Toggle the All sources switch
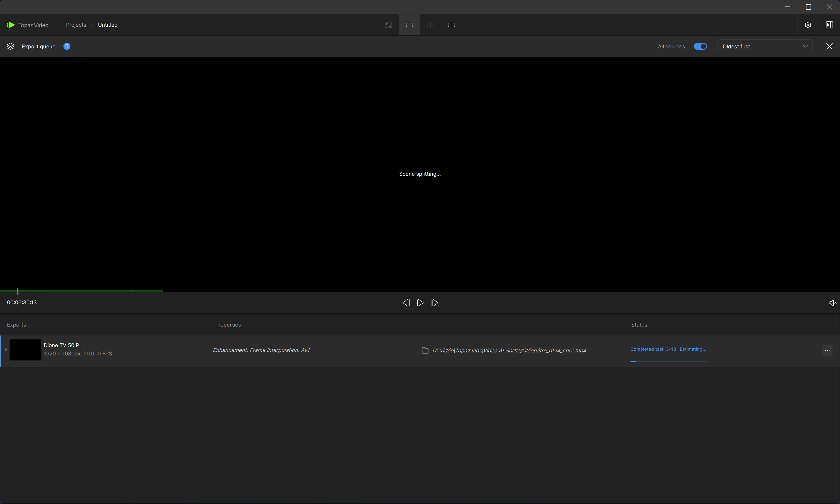Image resolution: width=840 pixels, height=504 pixels. point(700,47)
